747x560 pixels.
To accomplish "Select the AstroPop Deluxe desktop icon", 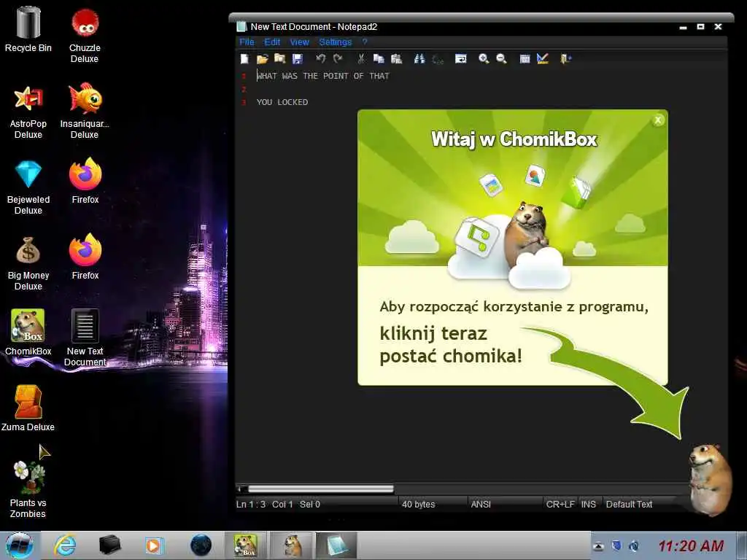I will click(28, 112).
